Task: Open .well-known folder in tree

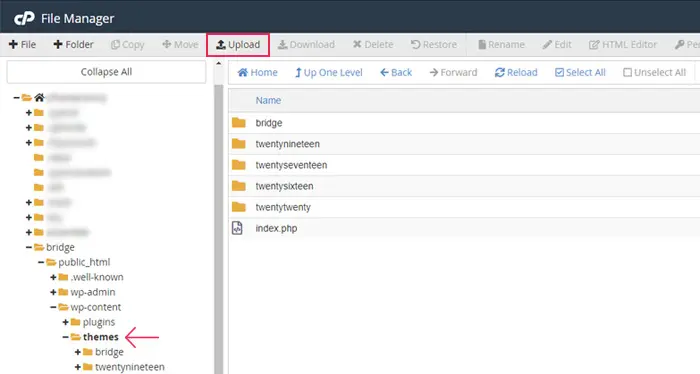Action: [96, 277]
